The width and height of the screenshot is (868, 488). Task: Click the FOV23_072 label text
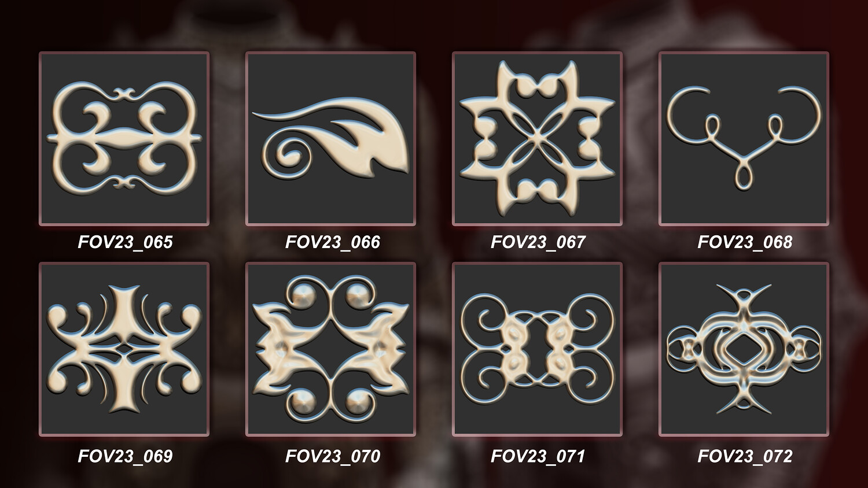coord(745,456)
